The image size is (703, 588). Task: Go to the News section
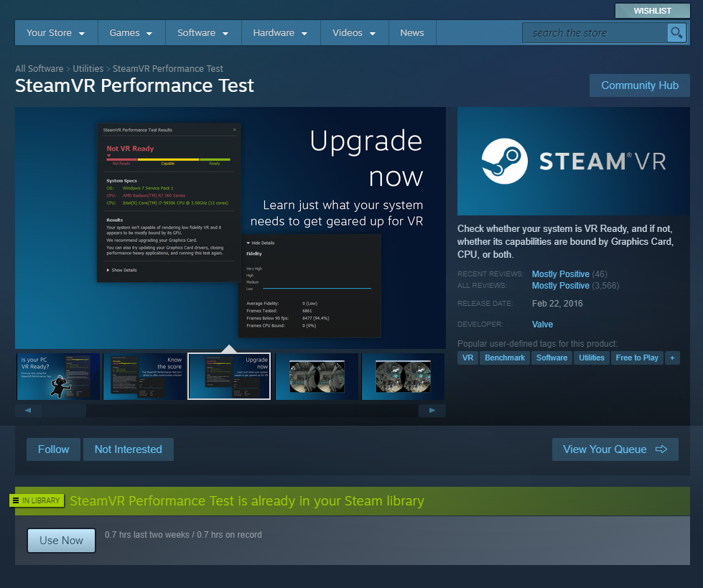(x=412, y=33)
